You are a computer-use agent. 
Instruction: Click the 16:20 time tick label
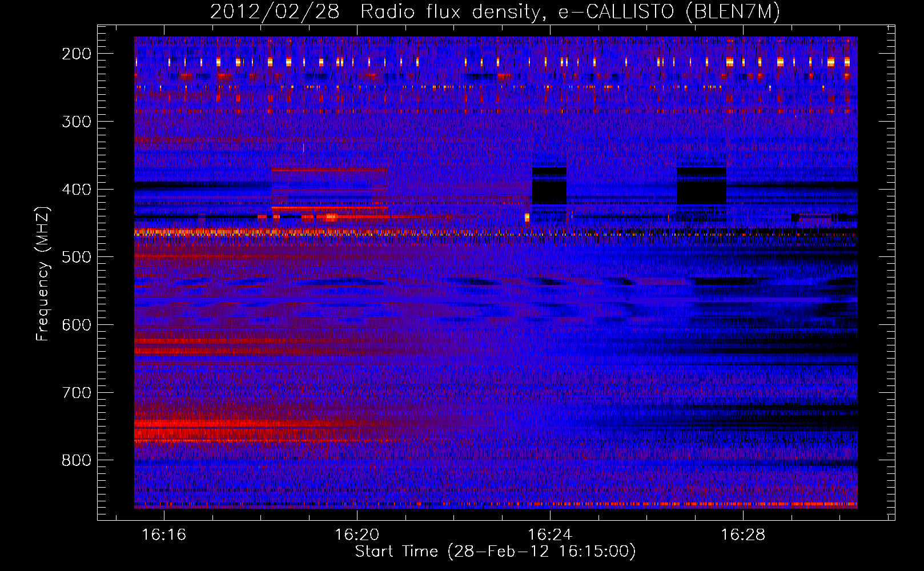tap(357, 535)
